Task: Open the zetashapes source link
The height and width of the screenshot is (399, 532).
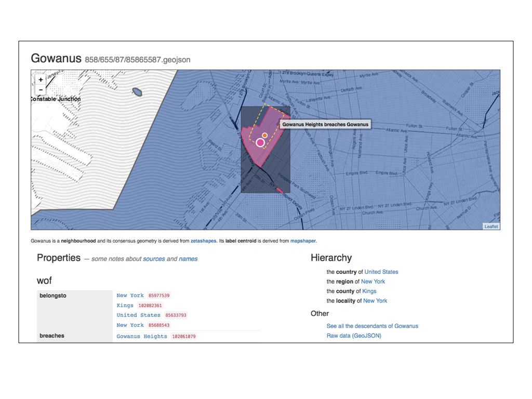Action: point(203,241)
